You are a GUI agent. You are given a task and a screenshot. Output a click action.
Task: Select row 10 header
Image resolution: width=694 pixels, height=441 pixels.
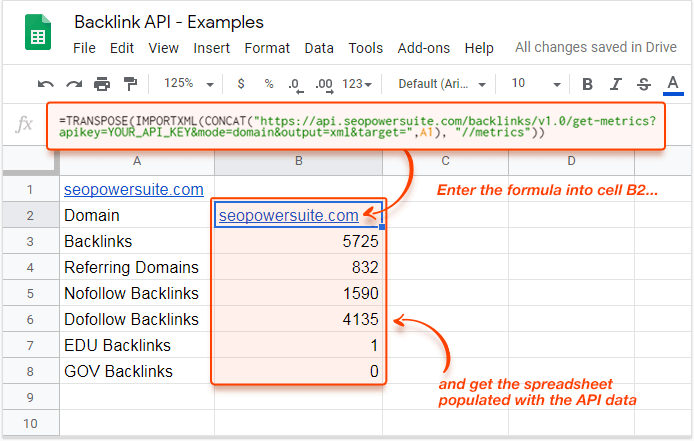[30, 423]
